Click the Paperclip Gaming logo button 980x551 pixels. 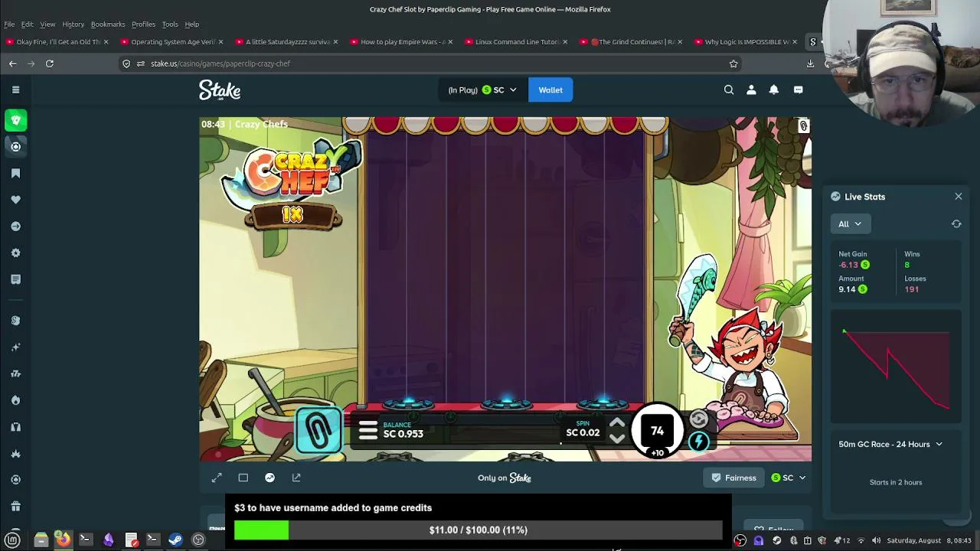318,430
